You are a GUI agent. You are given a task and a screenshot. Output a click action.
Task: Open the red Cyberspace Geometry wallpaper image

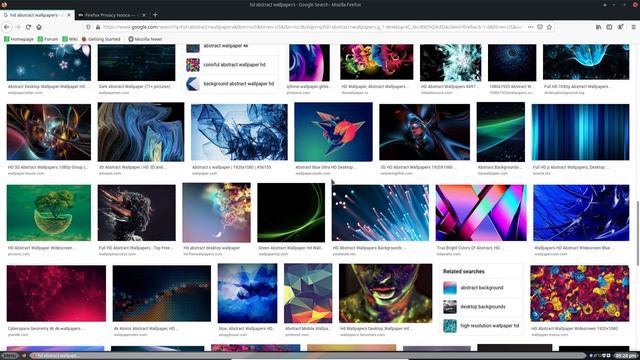tap(56, 293)
